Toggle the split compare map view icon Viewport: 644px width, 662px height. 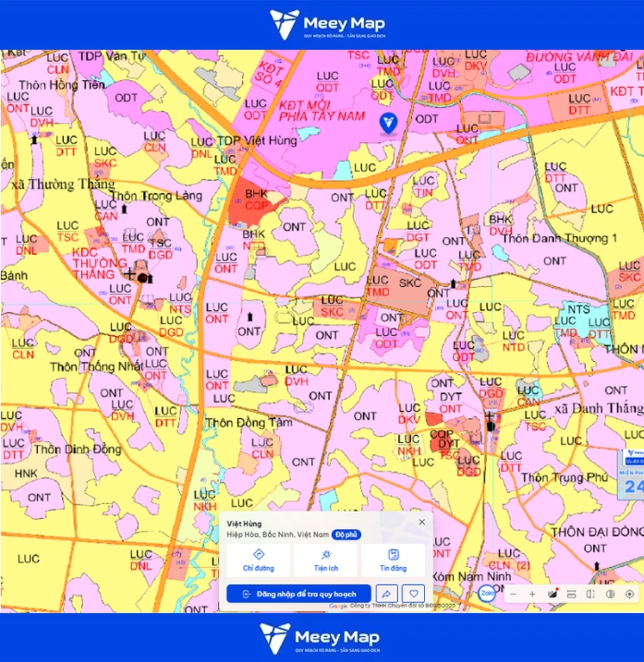pyautogui.click(x=590, y=594)
